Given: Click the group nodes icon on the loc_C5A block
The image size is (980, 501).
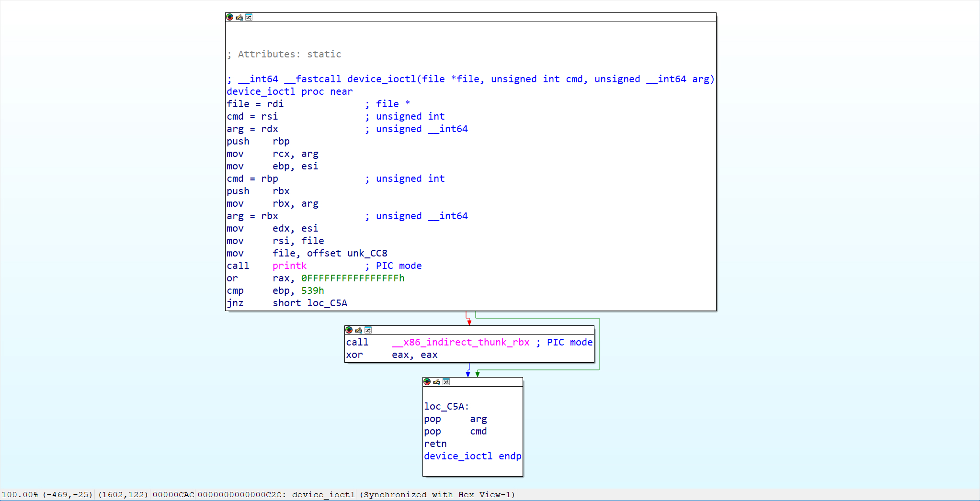Looking at the screenshot, I should (446, 382).
